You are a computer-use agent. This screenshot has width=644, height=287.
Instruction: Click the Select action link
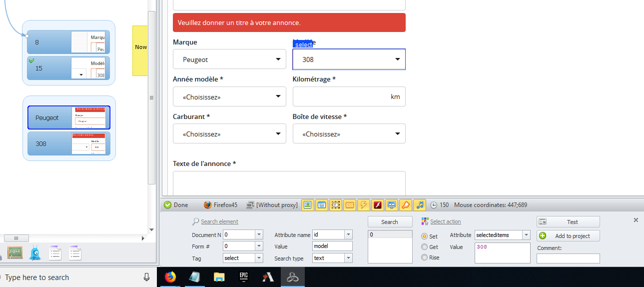(x=445, y=221)
